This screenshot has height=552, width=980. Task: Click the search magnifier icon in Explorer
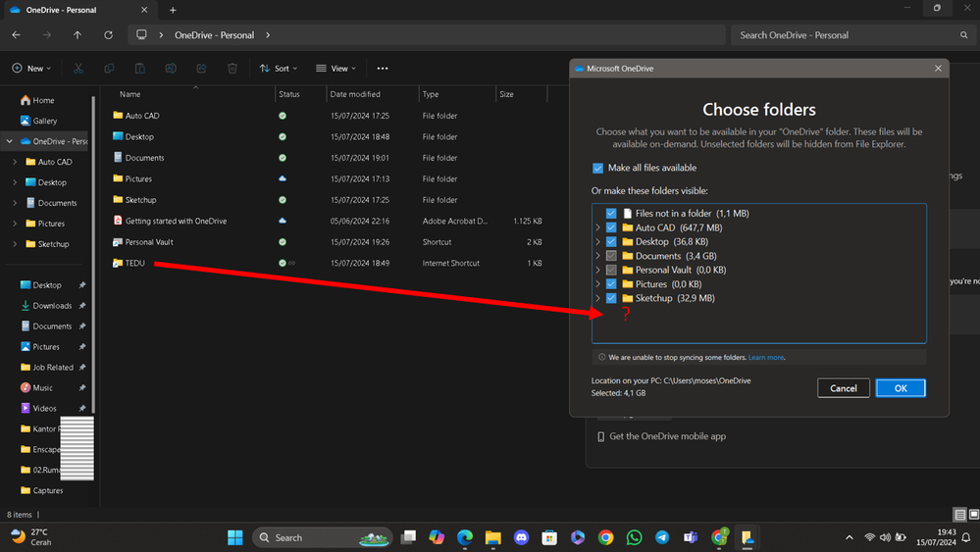(963, 35)
